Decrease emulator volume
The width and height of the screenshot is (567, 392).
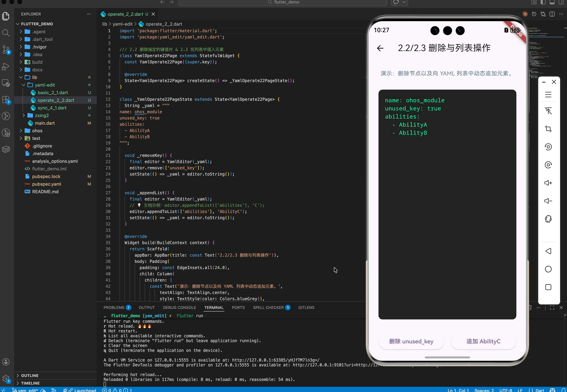click(x=548, y=201)
